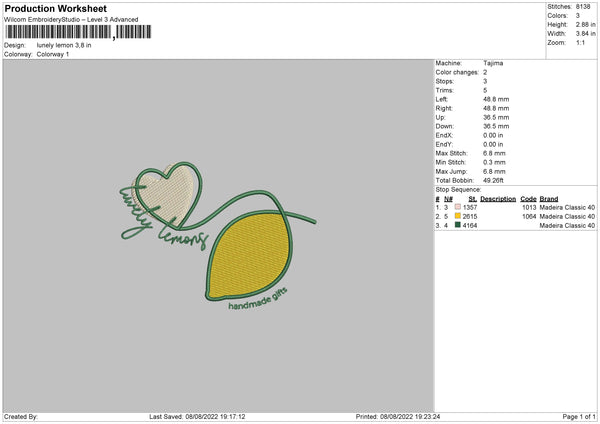The height and width of the screenshot is (424, 600).
Task: Select the cream heart in the design preview
Action: click(x=166, y=195)
